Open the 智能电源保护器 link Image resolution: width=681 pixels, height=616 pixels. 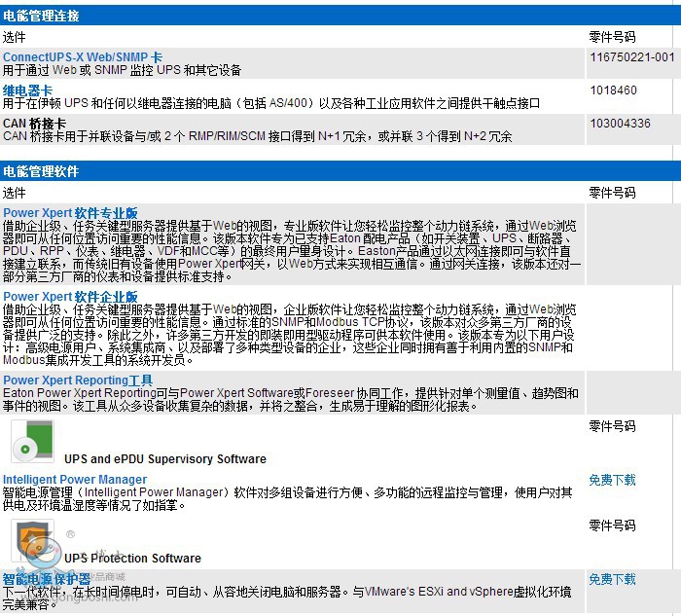coord(46,579)
